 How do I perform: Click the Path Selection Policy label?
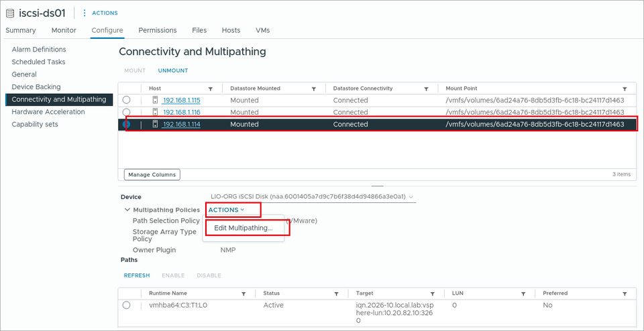(x=166, y=220)
